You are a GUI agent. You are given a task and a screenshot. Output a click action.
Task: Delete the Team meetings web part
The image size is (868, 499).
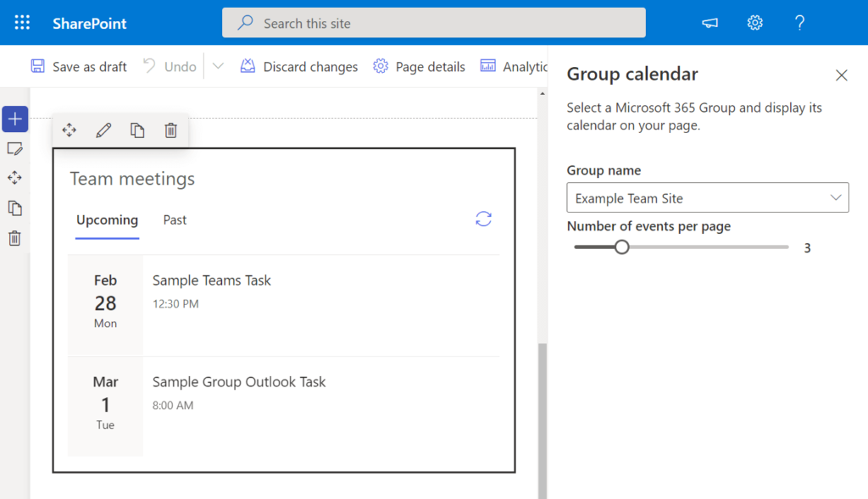(x=171, y=130)
